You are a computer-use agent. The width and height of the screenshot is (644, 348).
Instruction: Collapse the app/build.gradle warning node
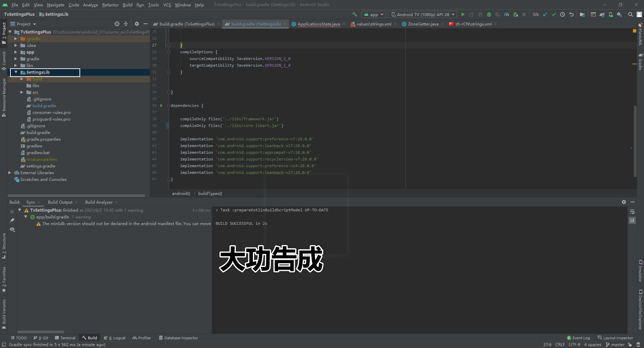[x=26, y=217]
